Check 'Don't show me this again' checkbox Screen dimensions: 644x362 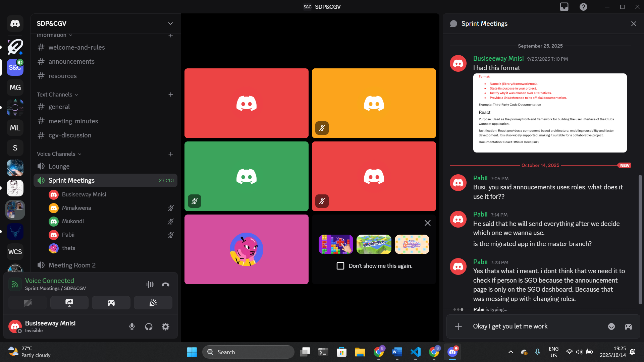[x=340, y=266]
